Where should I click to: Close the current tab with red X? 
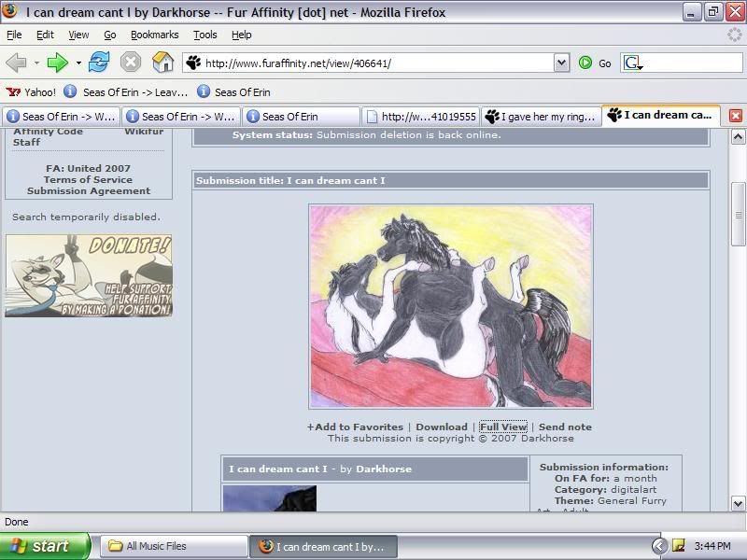tap(735, 116)
